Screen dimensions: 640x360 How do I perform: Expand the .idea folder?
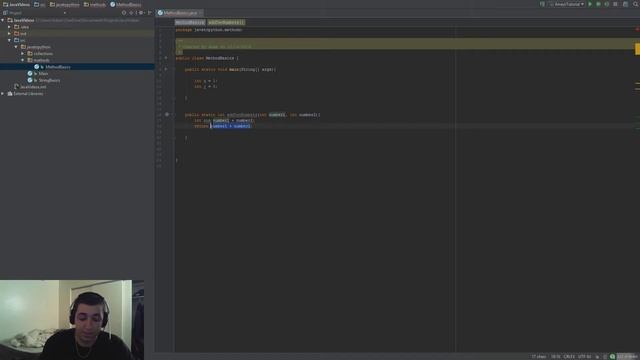[9, 27]
